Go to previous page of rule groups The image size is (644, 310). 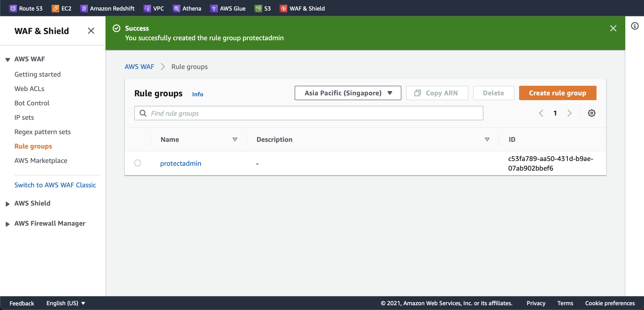541,113
